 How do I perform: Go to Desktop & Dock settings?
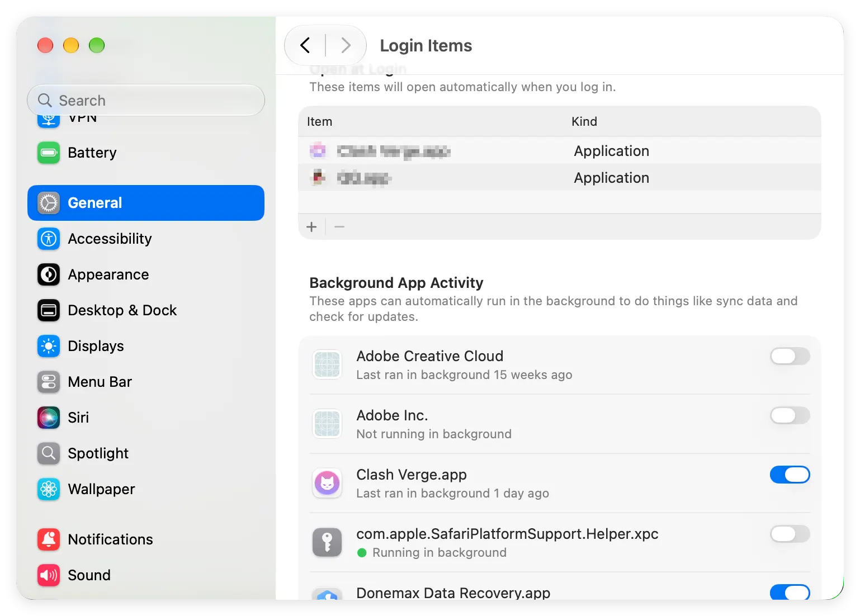[146, 310]
